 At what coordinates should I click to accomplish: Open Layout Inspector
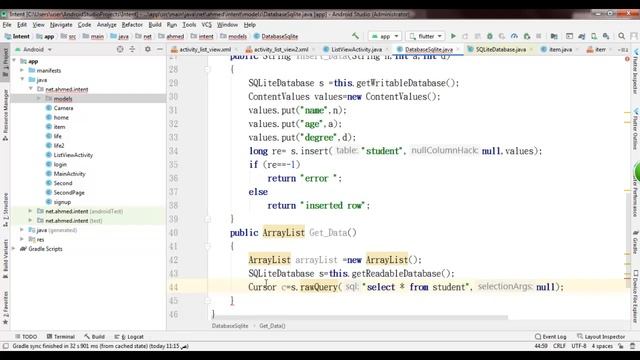click(x=601, y=337)
